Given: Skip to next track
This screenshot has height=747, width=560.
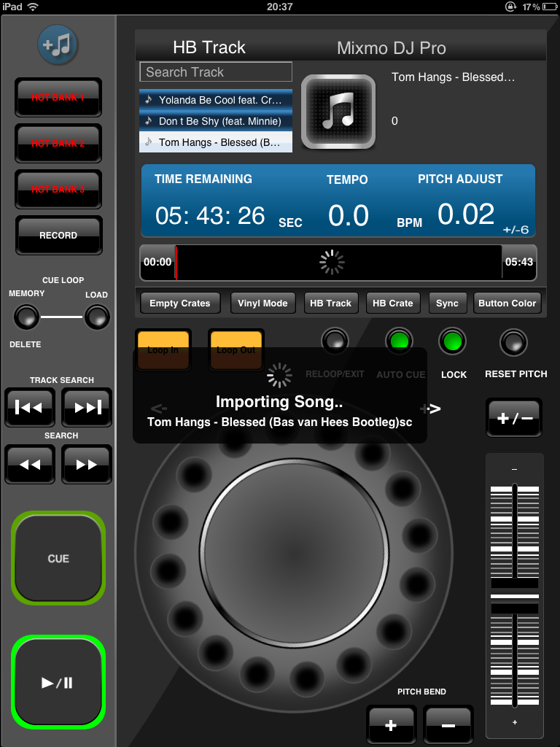Looking at the screenshot, I should [87, 407].
